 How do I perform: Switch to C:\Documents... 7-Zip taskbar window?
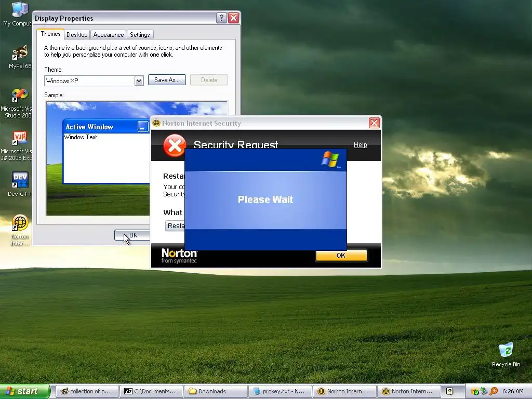coord(151,391)
